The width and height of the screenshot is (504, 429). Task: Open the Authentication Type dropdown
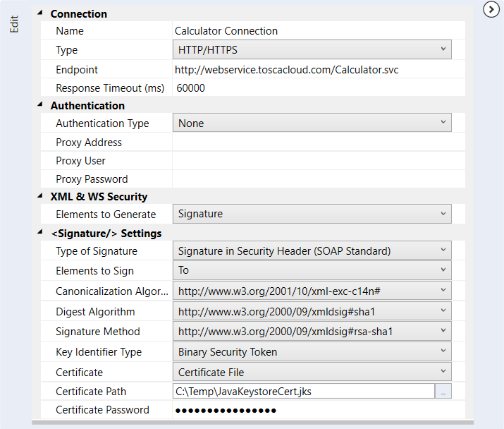coord(312,123)
